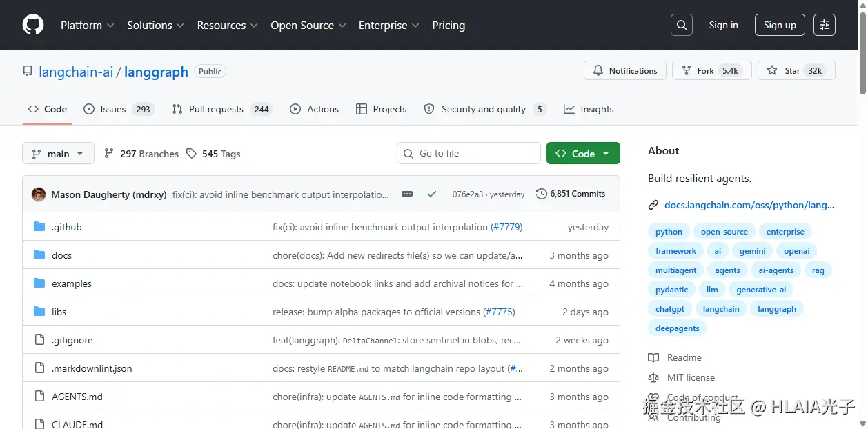Open the langgraph repository name link
The width and height of the screenshot is (868, 429).
(x=156, y=72)
